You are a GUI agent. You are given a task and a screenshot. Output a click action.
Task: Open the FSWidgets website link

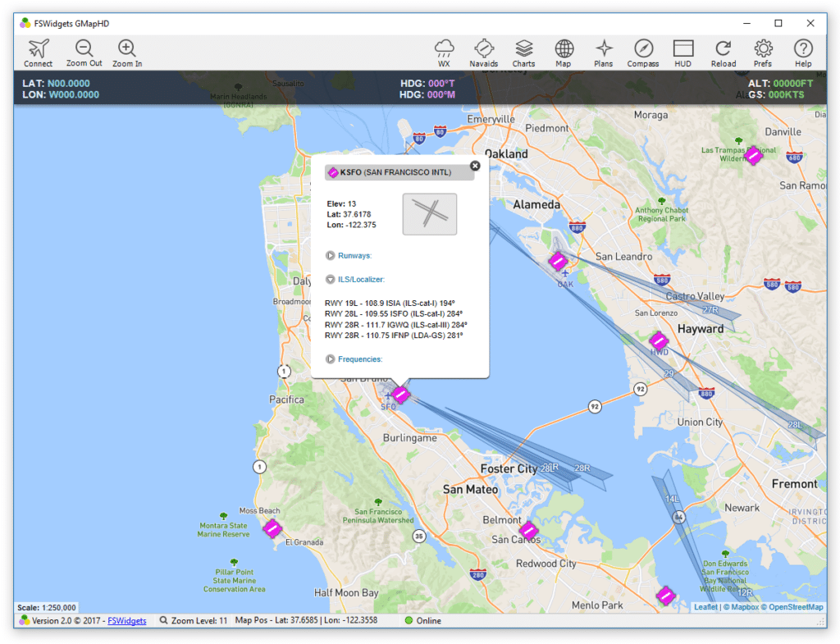(x=127, y=620)
